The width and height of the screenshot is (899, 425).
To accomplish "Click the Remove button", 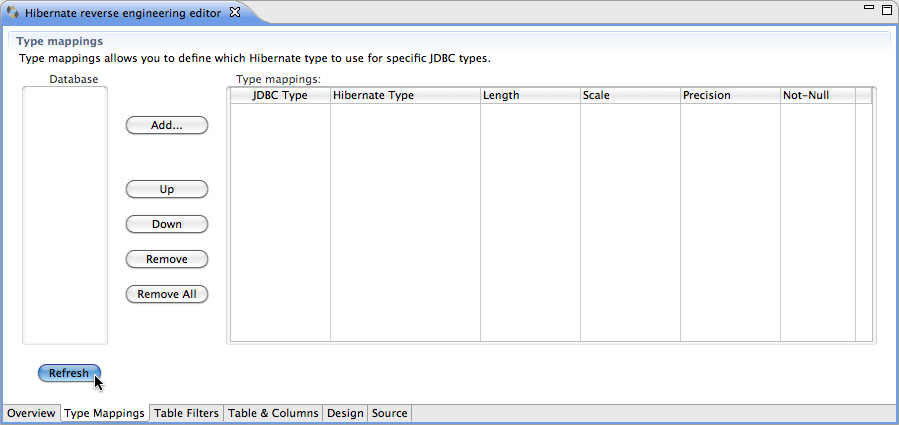I will pyautogui.click(x=167, y=259).
